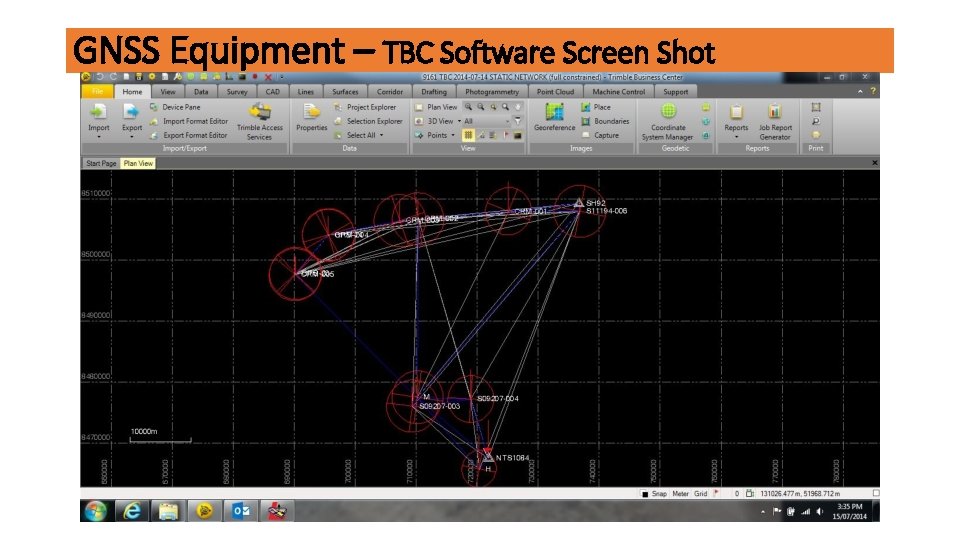The height and width of the screenshot is (540, 960).
Task: Select point NTS1084 in the plan view
Action: (488, 457)
